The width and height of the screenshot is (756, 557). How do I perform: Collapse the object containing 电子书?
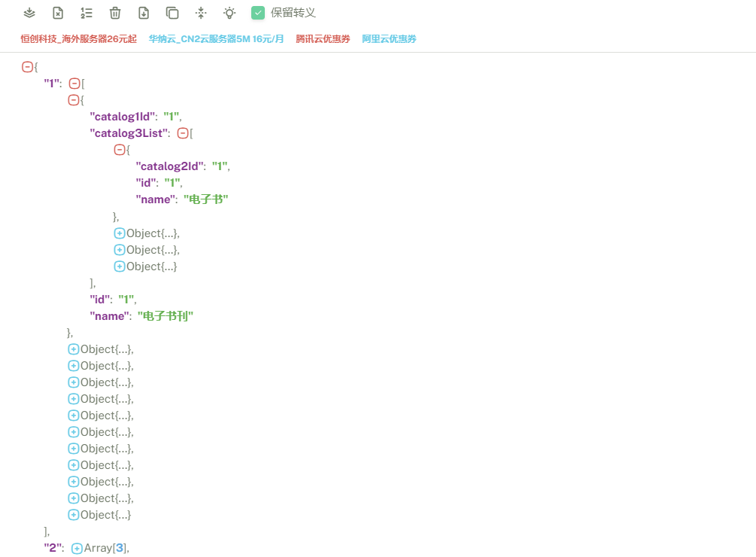pyautogui.click(x=120, y=150)
